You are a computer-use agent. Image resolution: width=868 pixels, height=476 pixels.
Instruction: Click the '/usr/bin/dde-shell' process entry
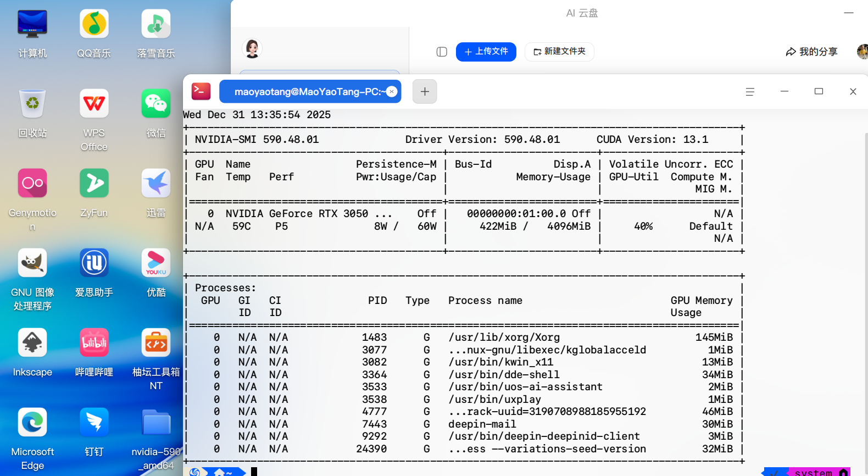pyautogui.click(x=504, y=375)
